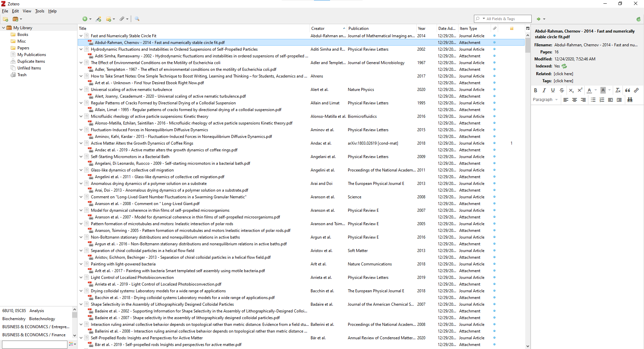
Task: Insert a Blockquote in the note
Action: (x=628, y=90)
